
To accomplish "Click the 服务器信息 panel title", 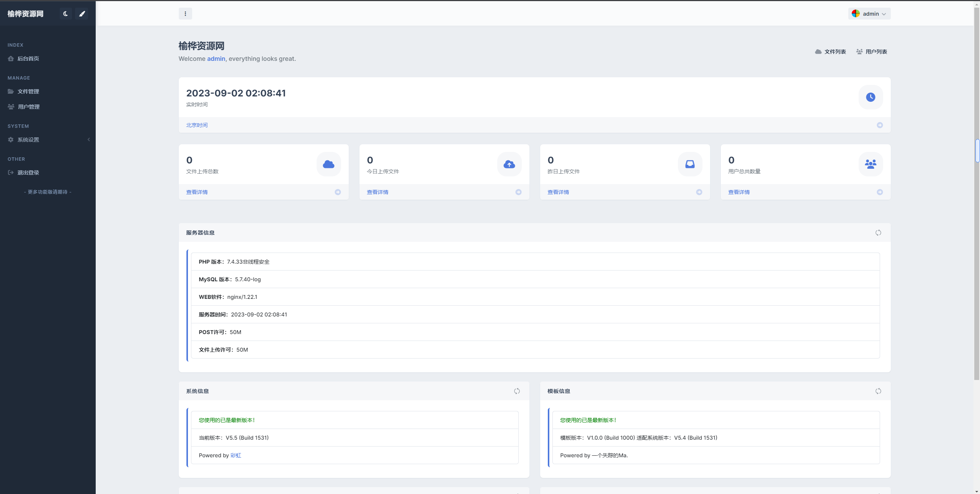I will [200, 233].
